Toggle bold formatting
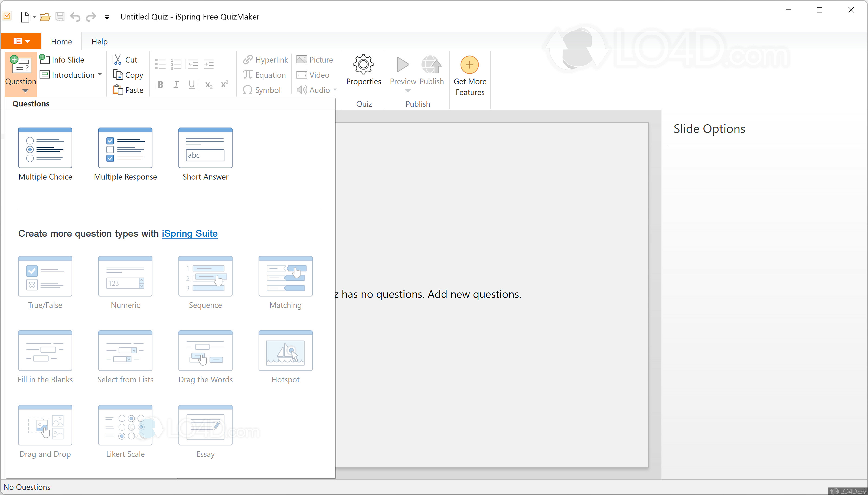Viewport: 868px width, 495px height. click(x=160, y=85)
